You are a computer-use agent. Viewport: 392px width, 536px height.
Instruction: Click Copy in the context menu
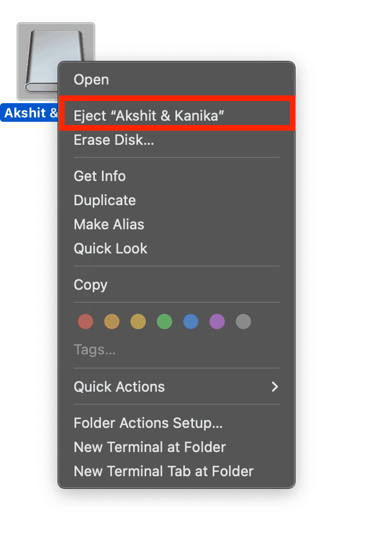pos(90,285)
